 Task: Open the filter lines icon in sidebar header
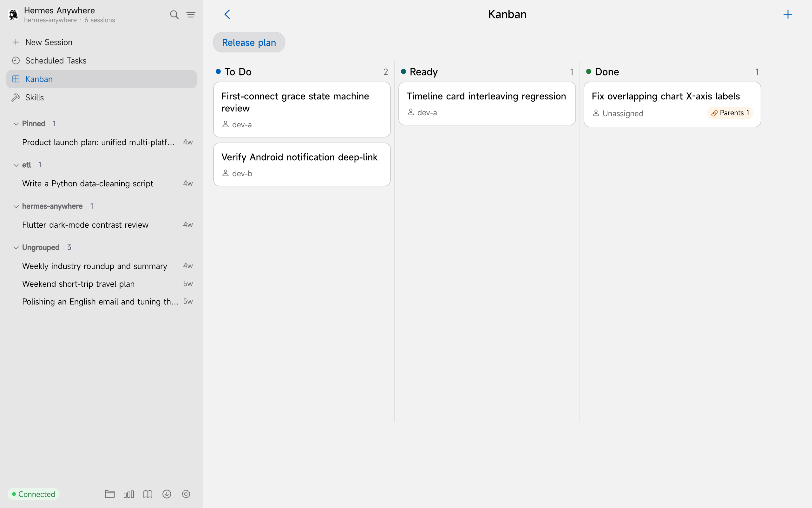click(x=191, y=15)
